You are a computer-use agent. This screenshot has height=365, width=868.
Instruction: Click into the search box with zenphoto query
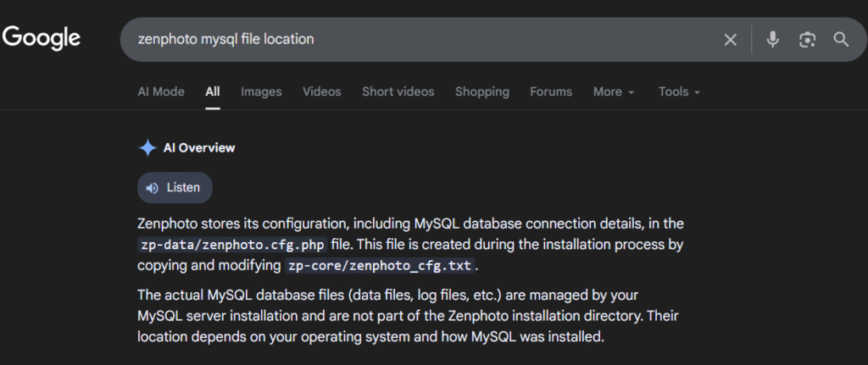coord(407,40)
